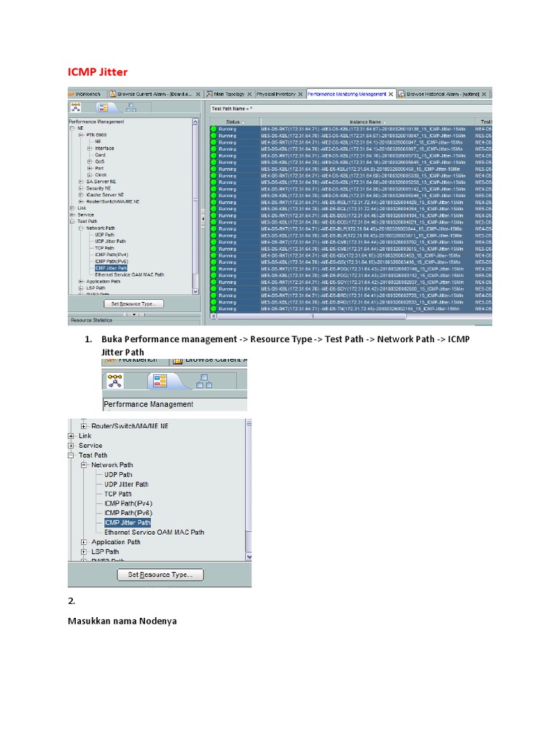Close the Main Topology tab

tap(249, 94)
